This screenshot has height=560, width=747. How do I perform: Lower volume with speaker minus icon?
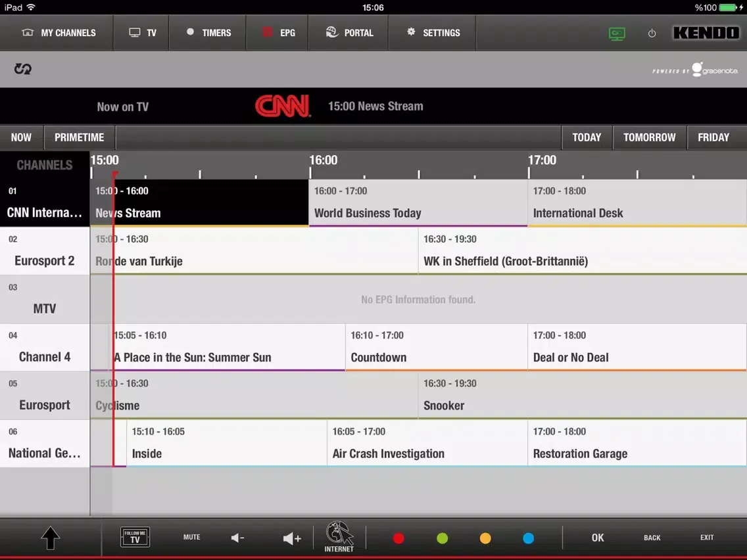[x=238, y=538]
